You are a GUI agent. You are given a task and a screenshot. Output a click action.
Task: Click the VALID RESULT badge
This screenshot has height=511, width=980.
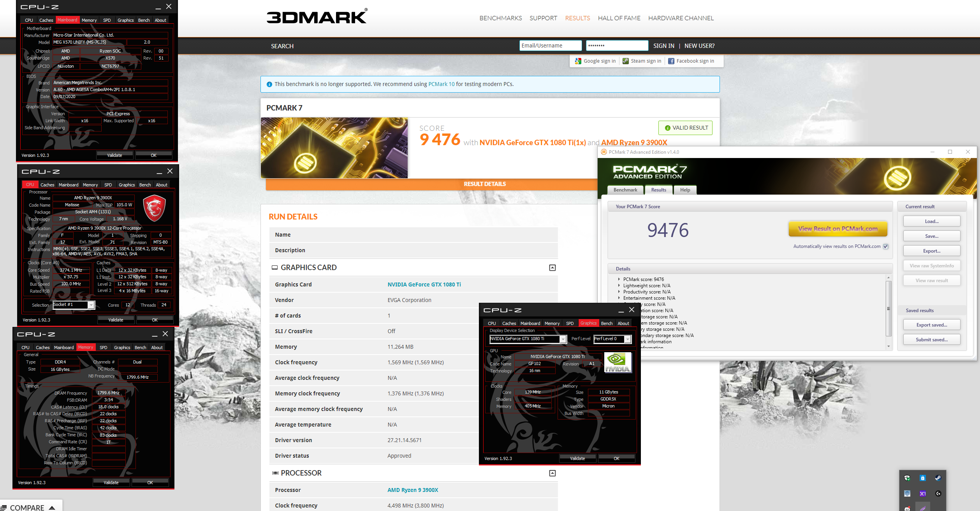click(x=685, y=128)
